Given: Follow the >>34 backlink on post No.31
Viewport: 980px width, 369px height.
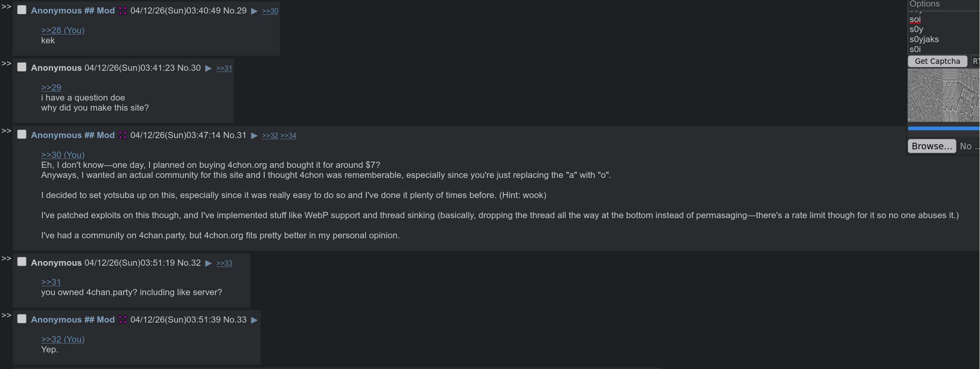Looking at the screenshot, I should pos(288,136).
